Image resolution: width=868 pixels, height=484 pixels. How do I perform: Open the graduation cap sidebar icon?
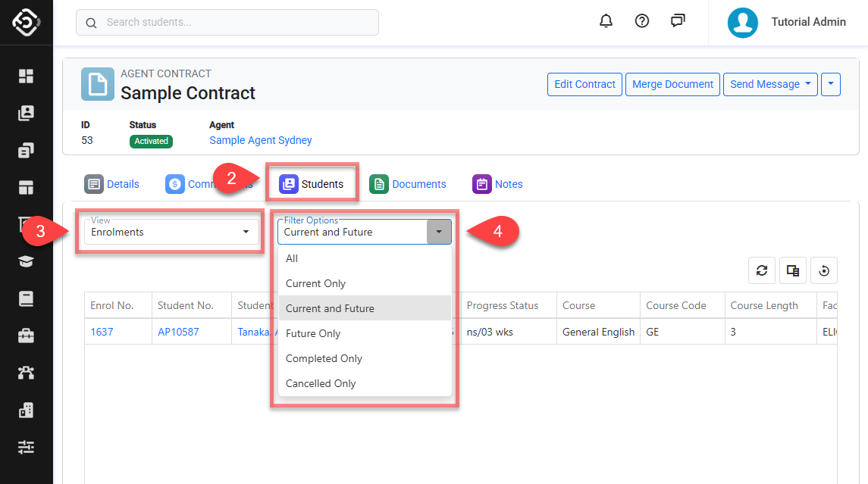pyautogui.click(x=27, y=261)
